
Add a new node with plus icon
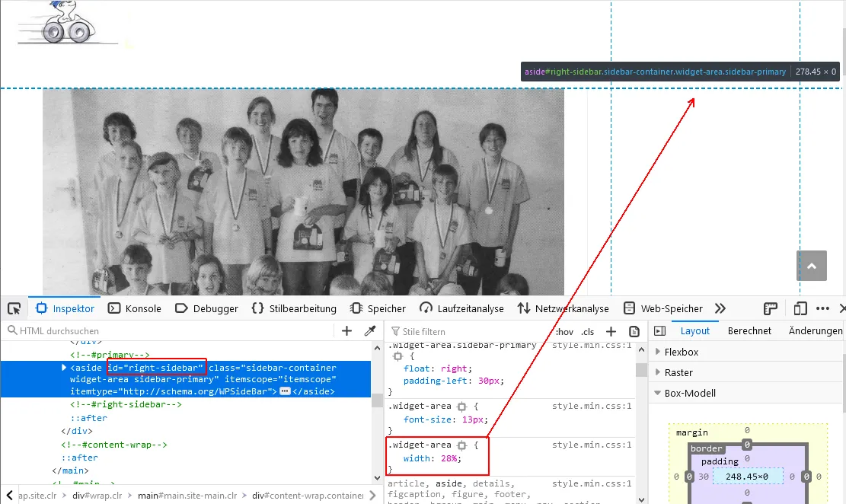(x=347, y=330)
